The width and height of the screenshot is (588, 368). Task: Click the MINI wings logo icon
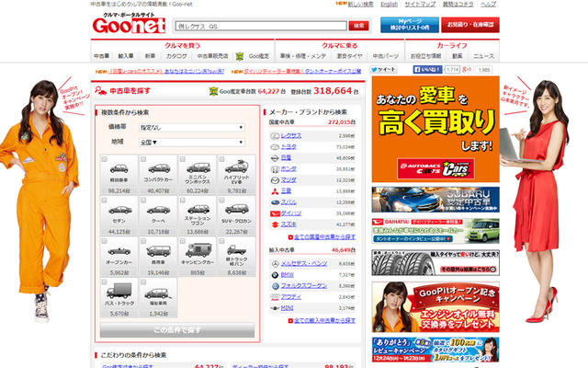(x=276, y=308)
